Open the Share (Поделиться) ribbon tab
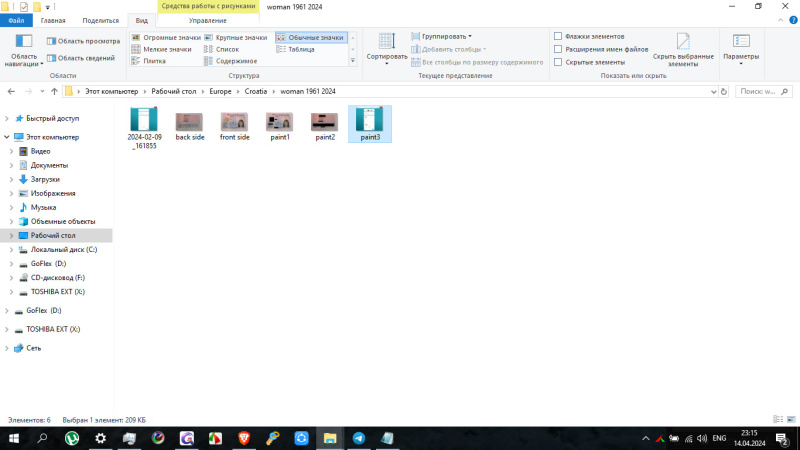This screenshot has height=450, width=800. point(99,20)
